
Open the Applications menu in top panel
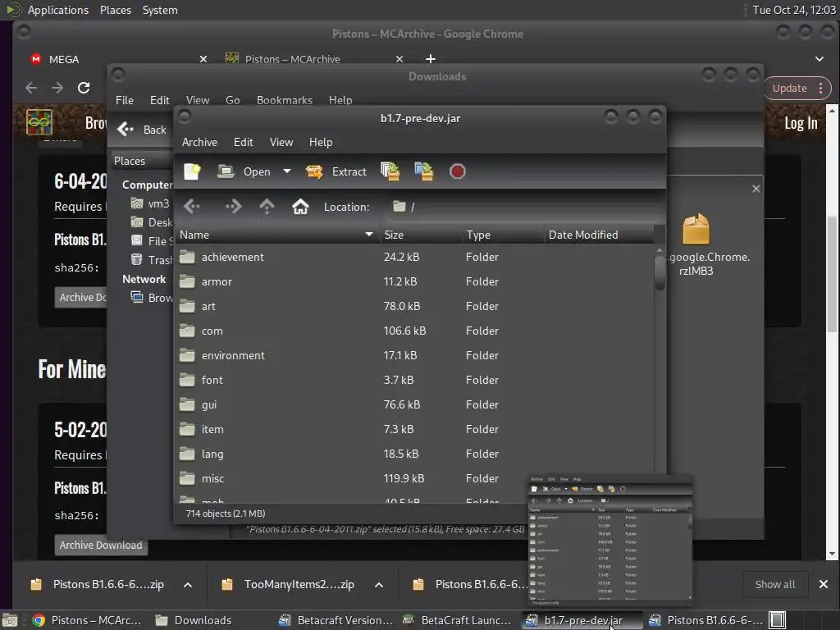pos(58,10)
